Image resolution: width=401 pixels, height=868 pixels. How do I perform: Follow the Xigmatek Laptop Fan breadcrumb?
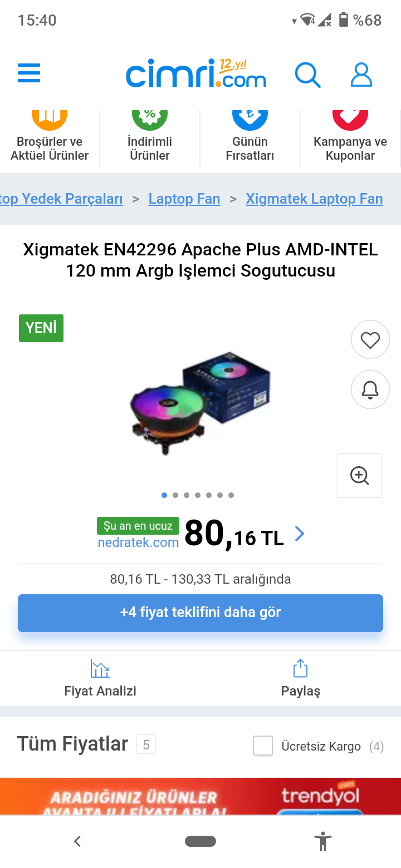coord(314,199)
